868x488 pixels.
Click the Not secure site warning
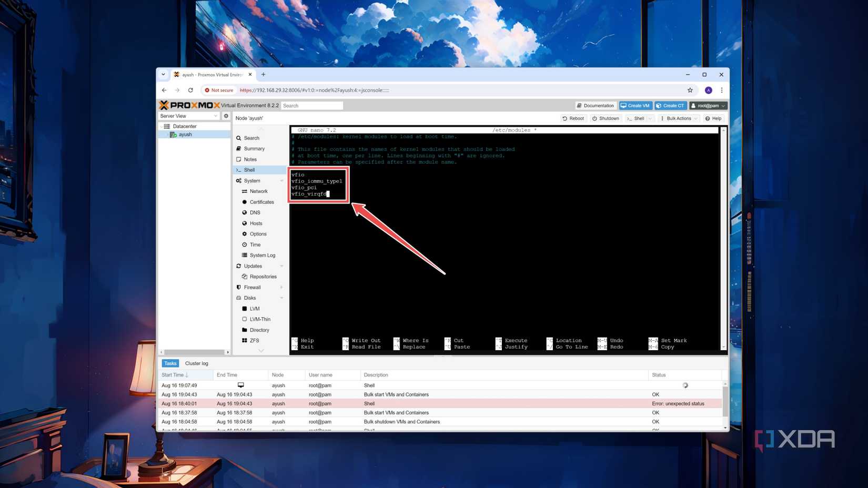click(x=219, y=90)
